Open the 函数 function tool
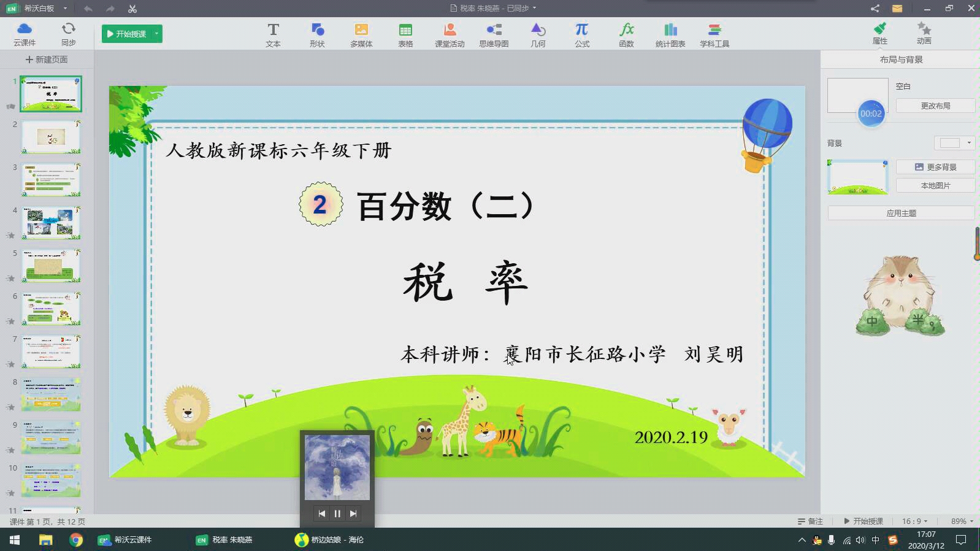The image size is (980, 551). (626, 35)
